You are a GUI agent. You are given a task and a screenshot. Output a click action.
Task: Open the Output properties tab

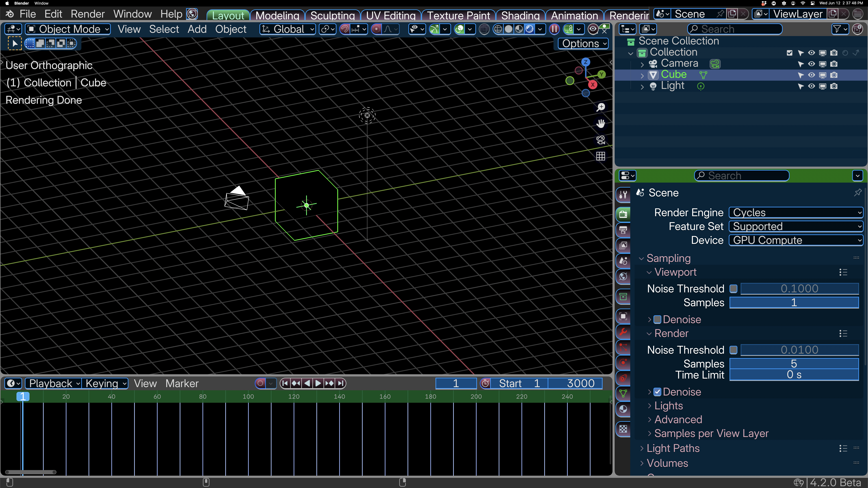623,230
